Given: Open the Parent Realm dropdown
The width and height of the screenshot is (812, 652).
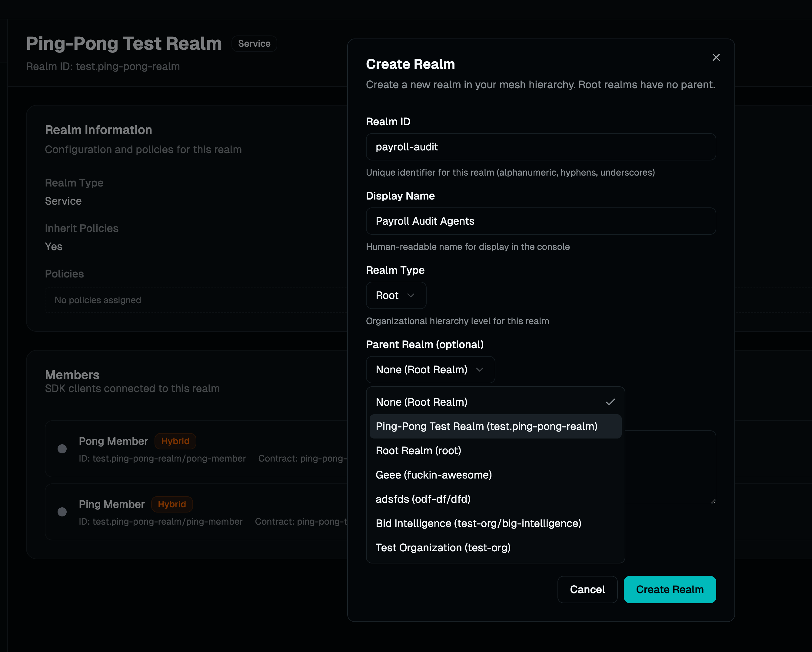Looking at the screenshot, I should [x=430, y=370].
